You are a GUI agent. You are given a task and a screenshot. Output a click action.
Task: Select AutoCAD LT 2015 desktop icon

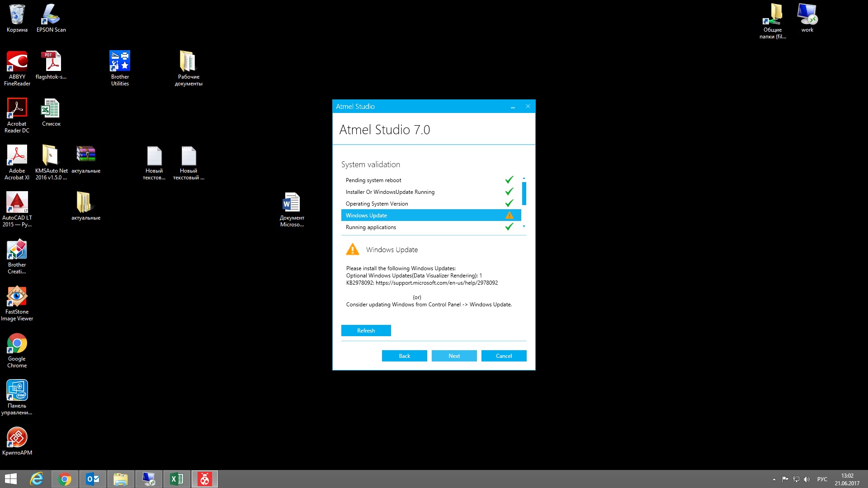[x=17, y=202]
